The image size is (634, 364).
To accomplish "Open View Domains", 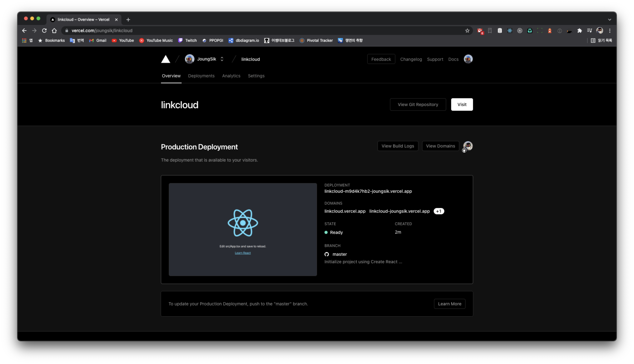I will pyautogui.click(x=440, y=146).
